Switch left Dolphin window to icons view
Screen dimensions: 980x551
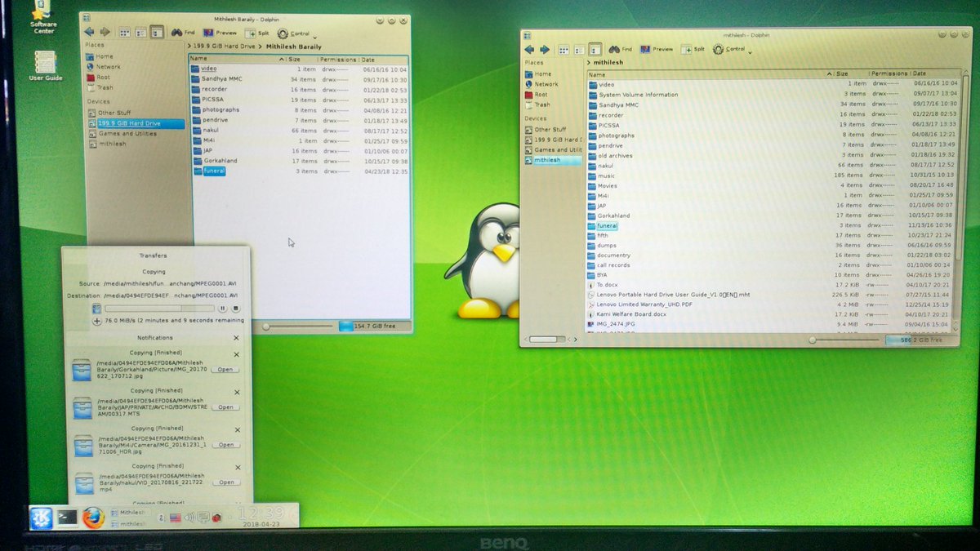click(125, 33)
